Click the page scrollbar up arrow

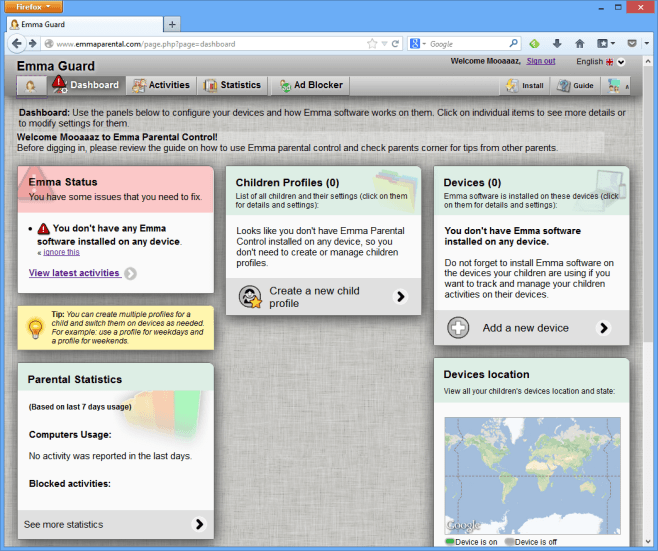point(648,61)
